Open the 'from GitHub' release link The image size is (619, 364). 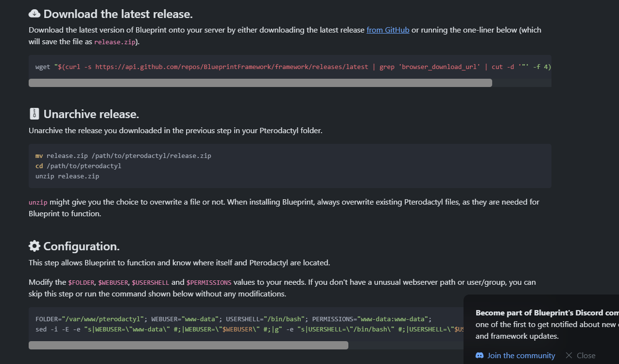(x=388, y=30)
